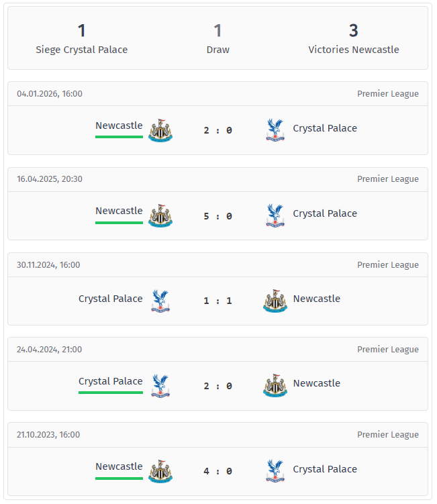Open the 1 : 1 draw score
Screen dimensions: 437x504
click(x=217, y=301)
